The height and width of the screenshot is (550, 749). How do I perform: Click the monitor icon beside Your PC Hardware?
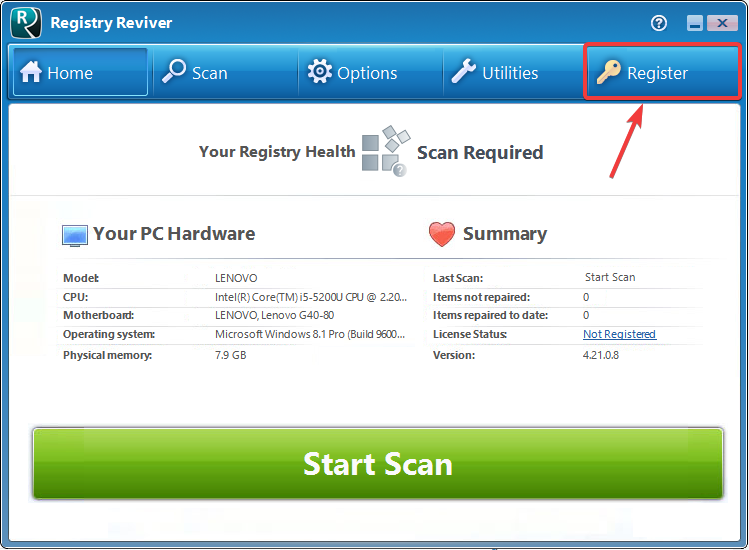[75, 236]
